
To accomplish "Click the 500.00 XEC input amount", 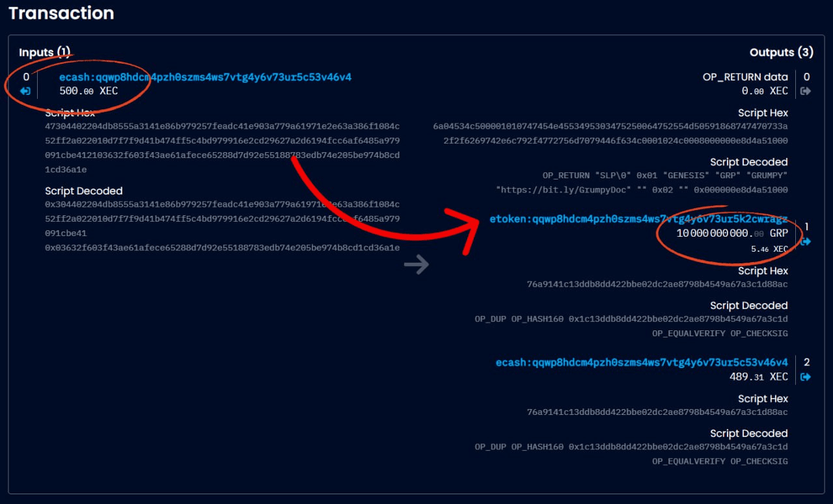I will tap(89, 91).
